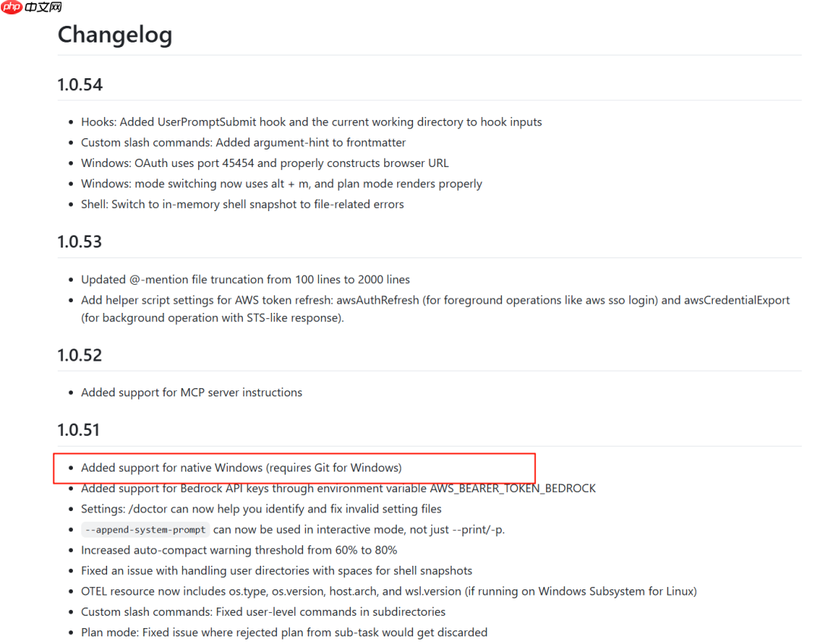Select the 1.0.51 version heading
This screenshot has width=820, height=644.
(78, 430)
